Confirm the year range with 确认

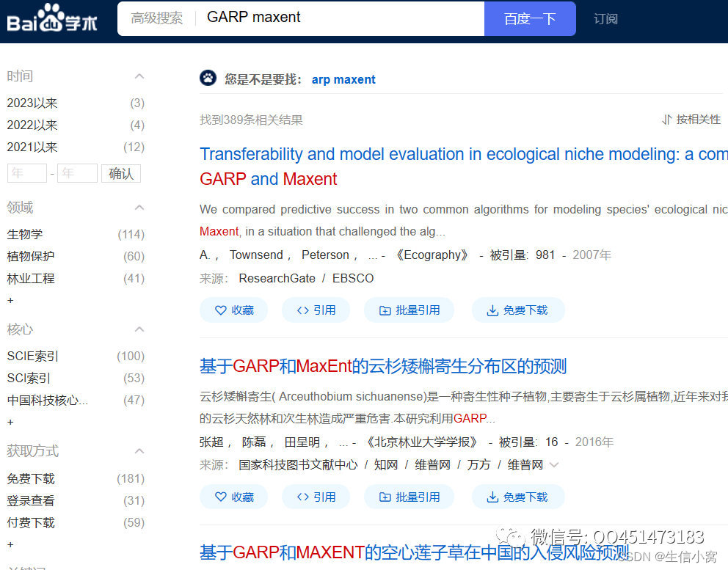pos(120,174)
